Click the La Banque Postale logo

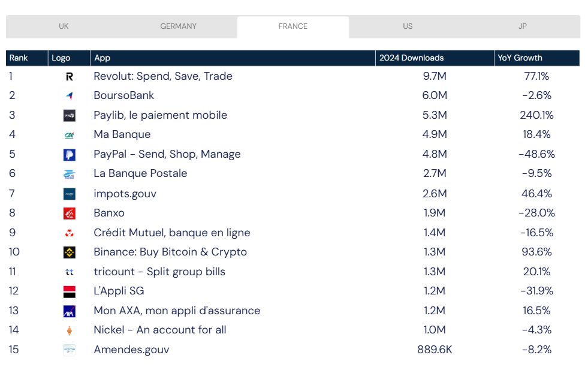click(x=70, y=174)
